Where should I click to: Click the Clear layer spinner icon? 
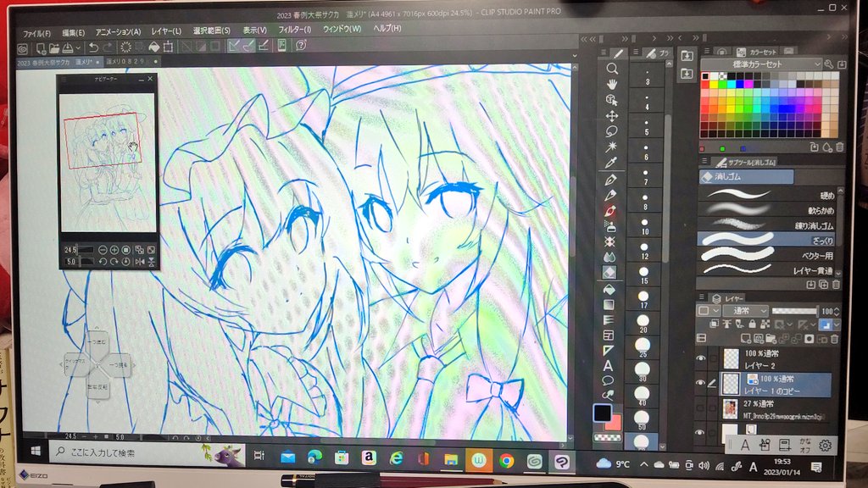click(x=126, y=47)
